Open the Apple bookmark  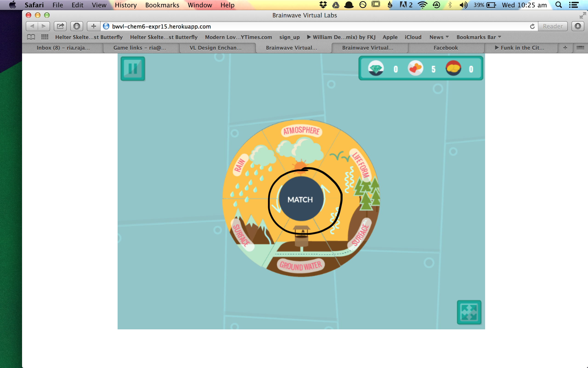[390, 37]
